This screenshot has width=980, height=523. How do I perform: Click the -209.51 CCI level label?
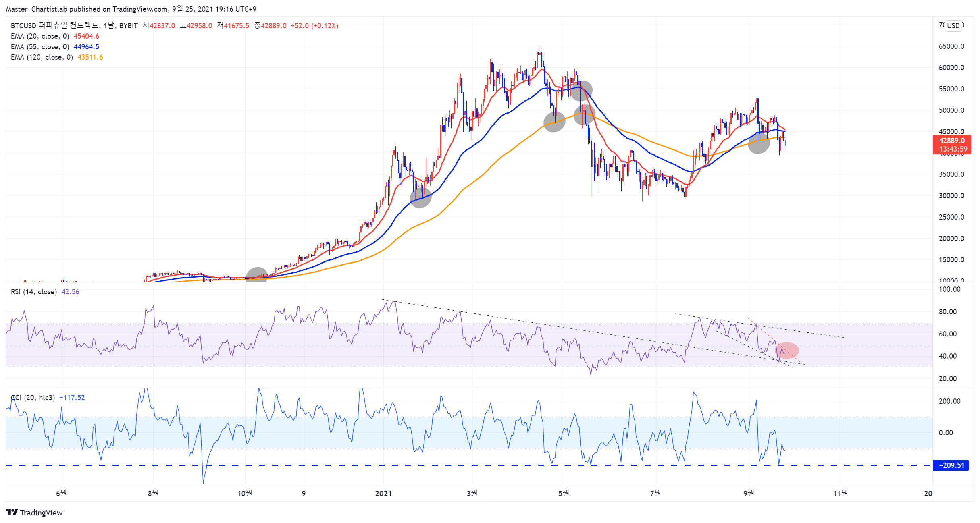click(x=951, y=465)
